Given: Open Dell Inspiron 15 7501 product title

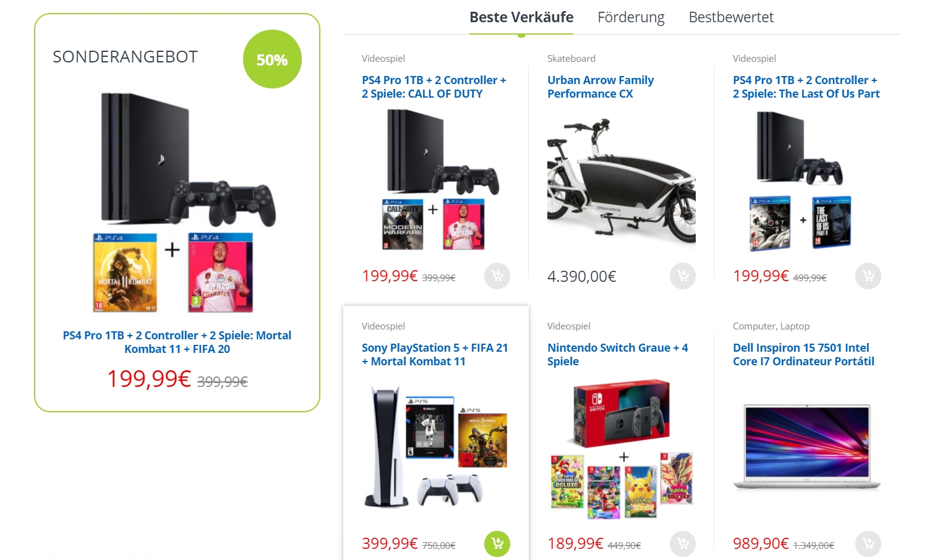Looking at the screenshot, I should pos(803,354).
